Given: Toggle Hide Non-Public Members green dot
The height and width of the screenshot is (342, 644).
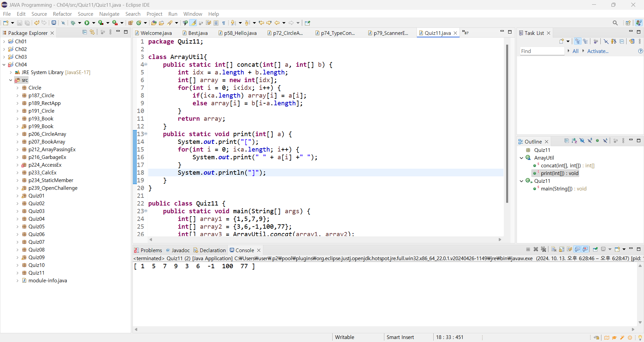Looking at the screenshot, I should point(597,141).
